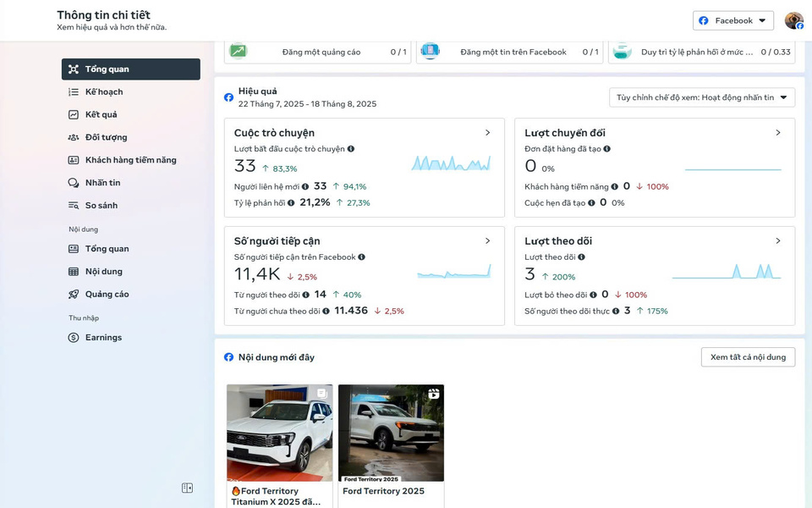Click info icon next to Số người tiếp cận trên Facebook
The image size is (812, 508).
(361, 257)
